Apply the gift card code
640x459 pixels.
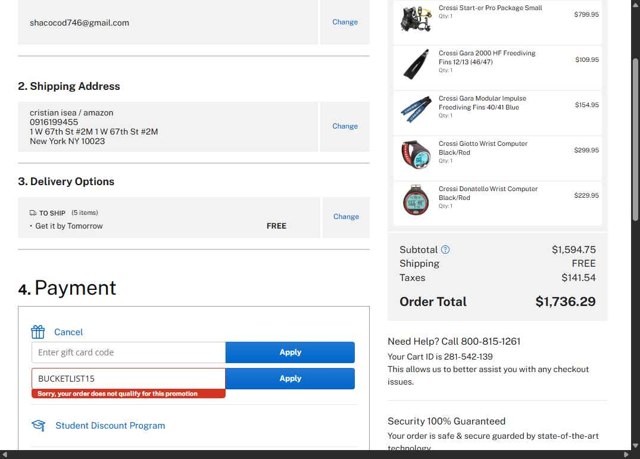290,352
